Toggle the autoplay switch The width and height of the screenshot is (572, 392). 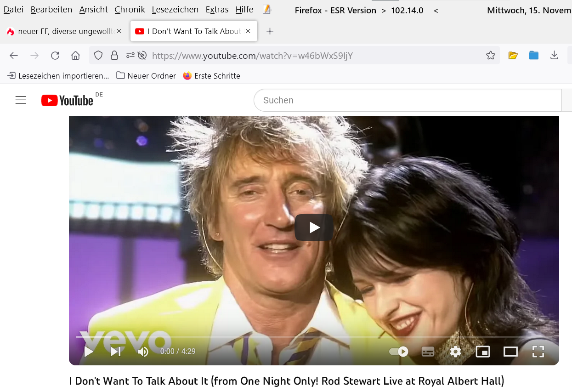pos(398,352)
